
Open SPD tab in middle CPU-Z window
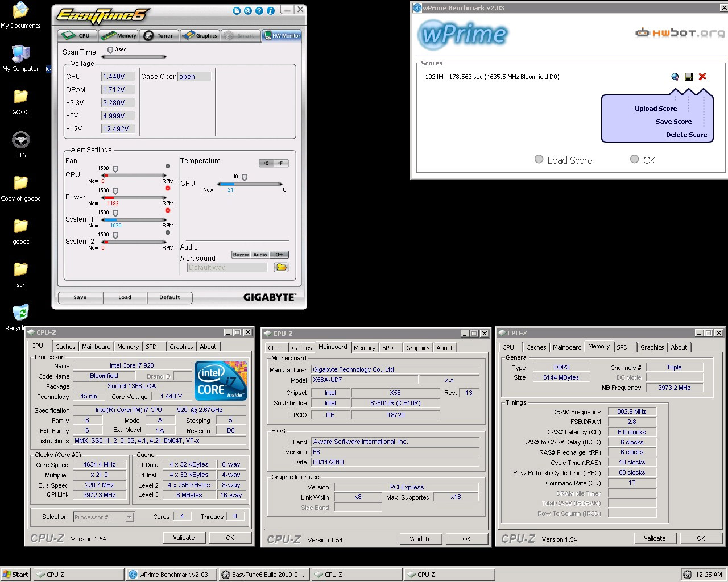tap(388, 348)
